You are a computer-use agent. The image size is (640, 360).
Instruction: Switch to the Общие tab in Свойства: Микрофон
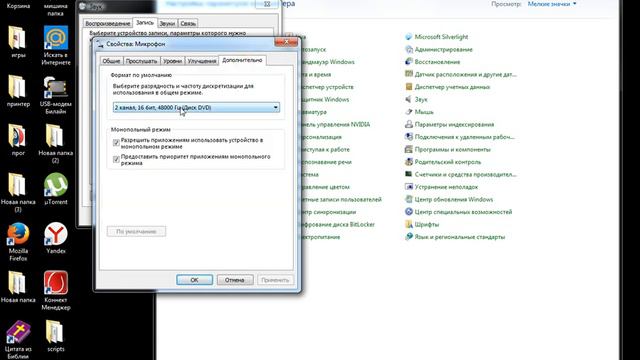click(111, 61)
